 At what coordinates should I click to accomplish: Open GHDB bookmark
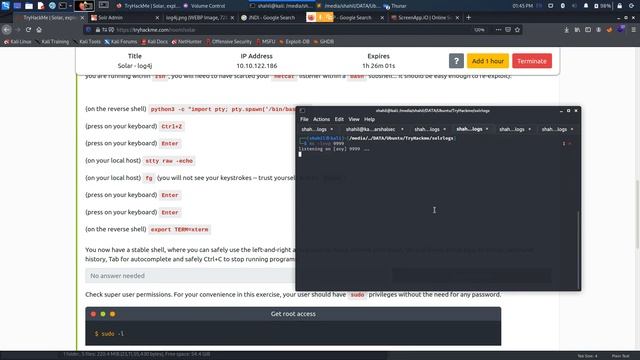tap(324, 42)
